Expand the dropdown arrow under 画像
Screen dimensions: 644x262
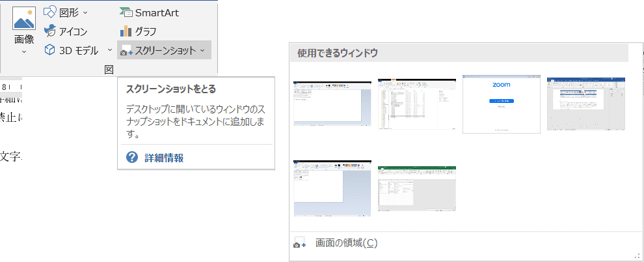click(24, 51)
